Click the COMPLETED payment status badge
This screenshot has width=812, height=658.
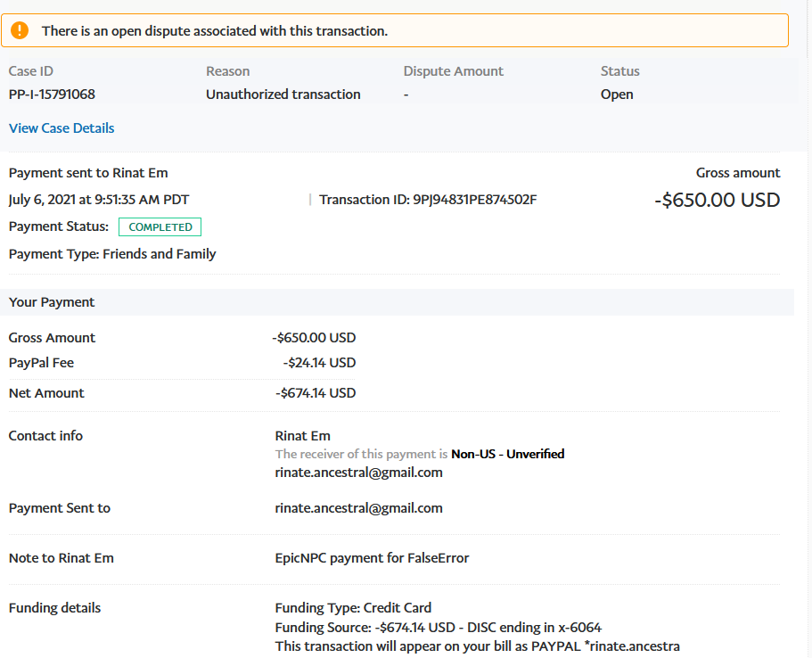pyautogui.click(x=160, y=227)
